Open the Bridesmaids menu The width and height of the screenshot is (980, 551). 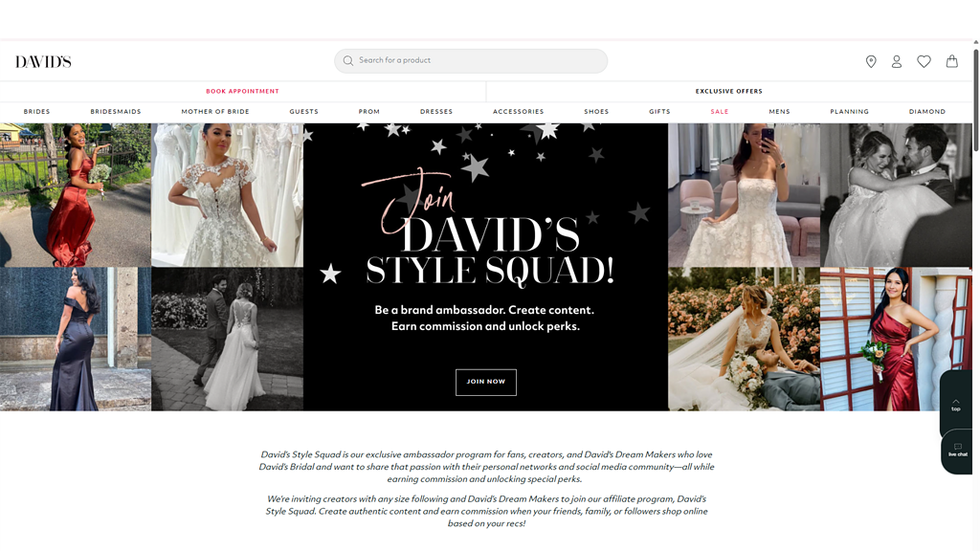[116, 112]
